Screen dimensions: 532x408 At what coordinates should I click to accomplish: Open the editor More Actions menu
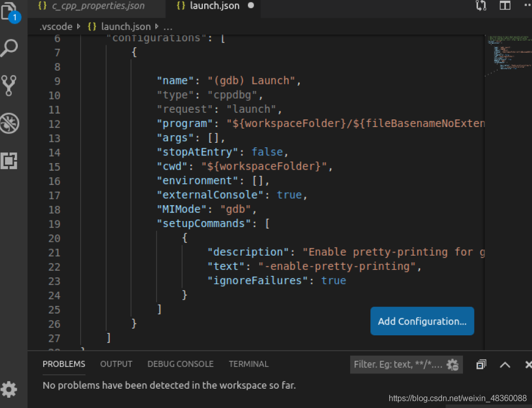[x=527, y=6]
